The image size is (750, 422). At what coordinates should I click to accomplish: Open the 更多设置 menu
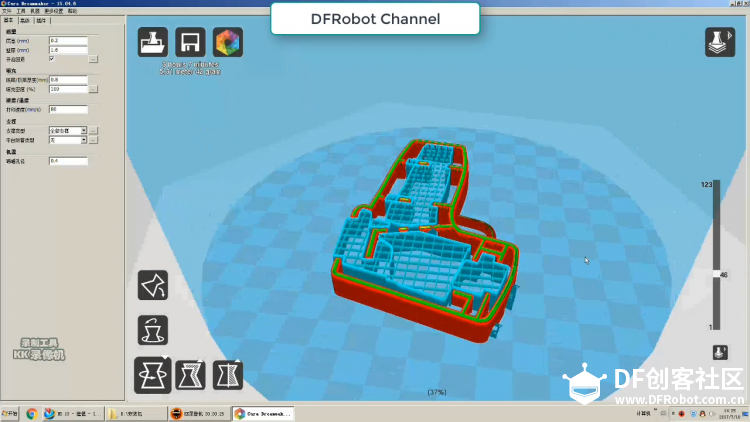point(54,11)
